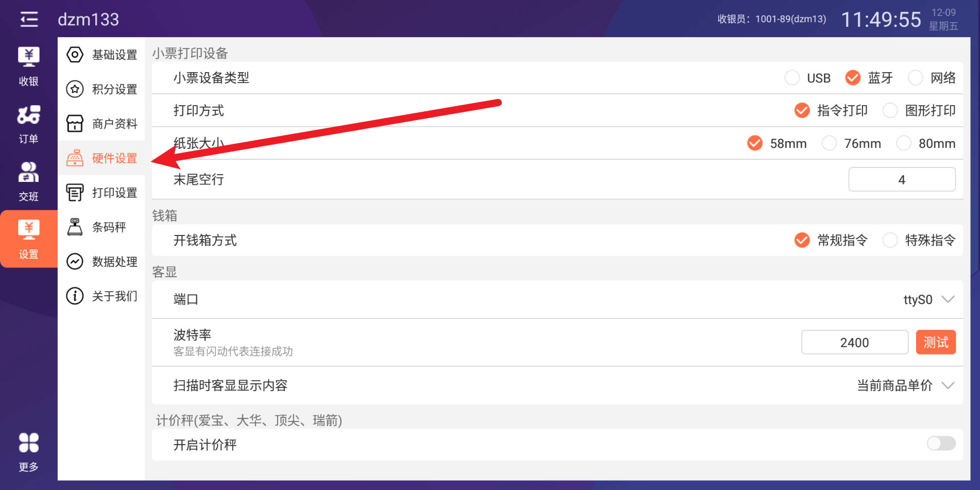This screenshot has height=490, width=980.
Task: Click the 小票打印设备 section header
Action: pos(190,53)
